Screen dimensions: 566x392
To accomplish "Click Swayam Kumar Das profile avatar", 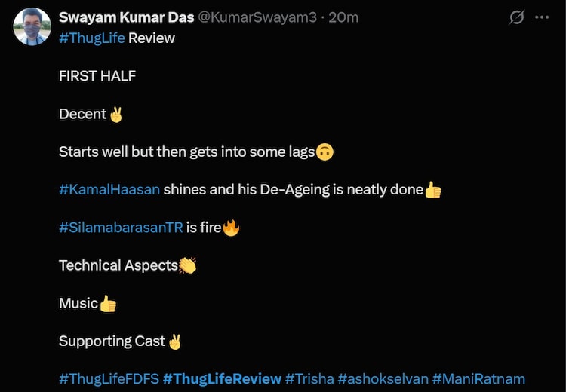I will pyautogui.click(x=32, y=27).
